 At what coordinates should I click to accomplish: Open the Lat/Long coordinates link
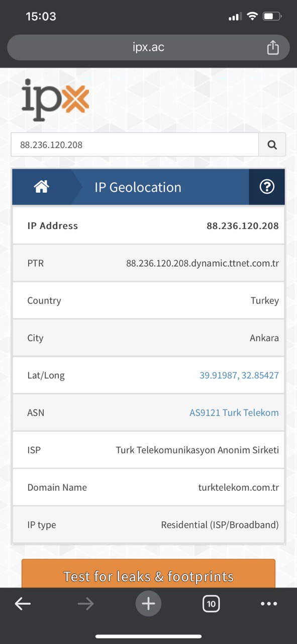pos(239,375)
